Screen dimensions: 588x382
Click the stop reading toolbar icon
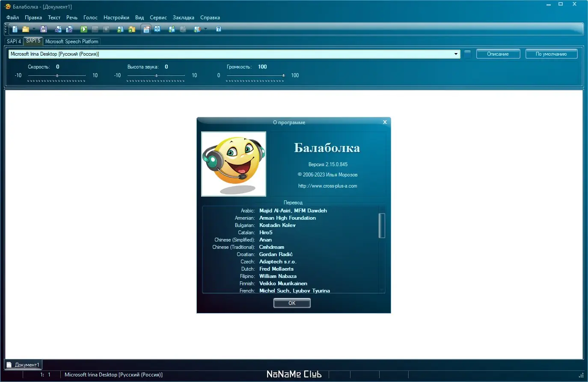[106, 29]
